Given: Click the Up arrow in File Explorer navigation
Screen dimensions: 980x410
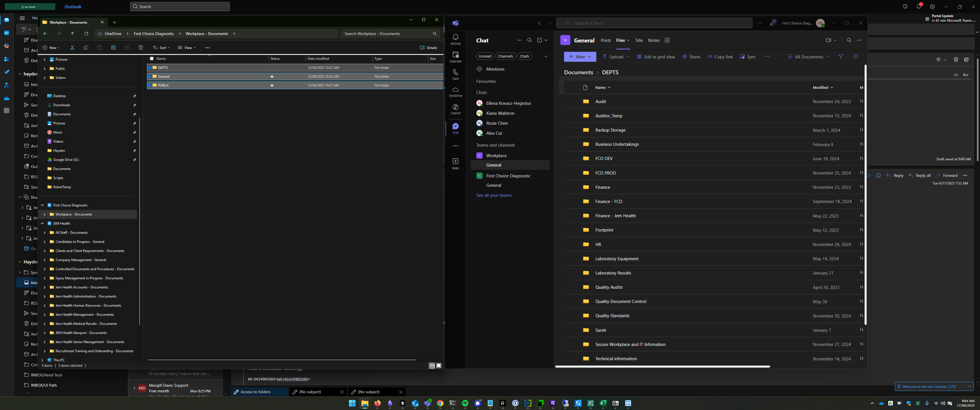Looking at the screenshot, I should coord(73,34).
